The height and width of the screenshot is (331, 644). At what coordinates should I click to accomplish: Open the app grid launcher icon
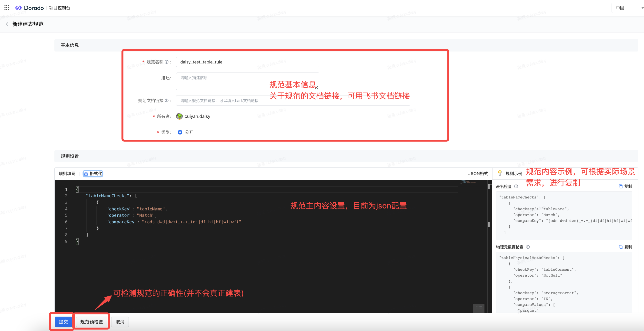7,8
